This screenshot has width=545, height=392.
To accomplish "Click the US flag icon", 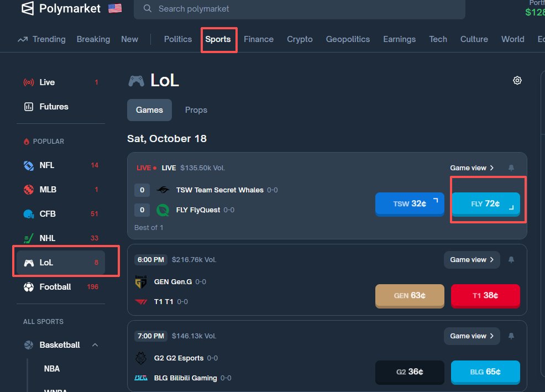I will click(x=115, y=8).
